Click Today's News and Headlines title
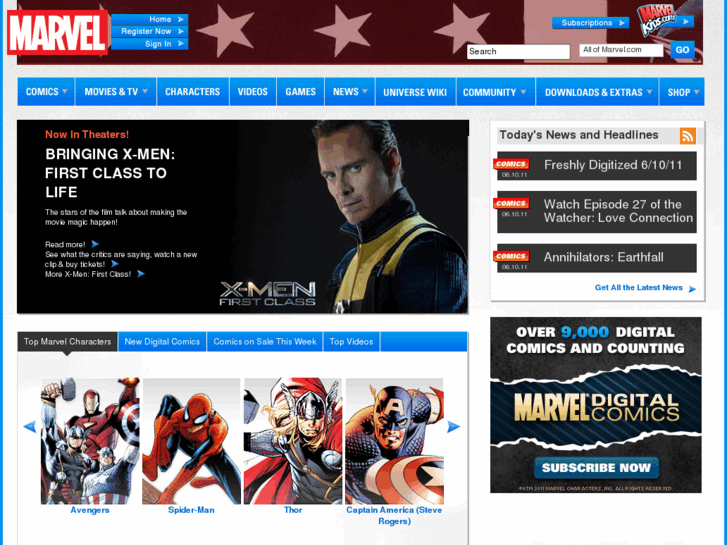The width and height of the screenshot is (727, 545). point(579,135)
